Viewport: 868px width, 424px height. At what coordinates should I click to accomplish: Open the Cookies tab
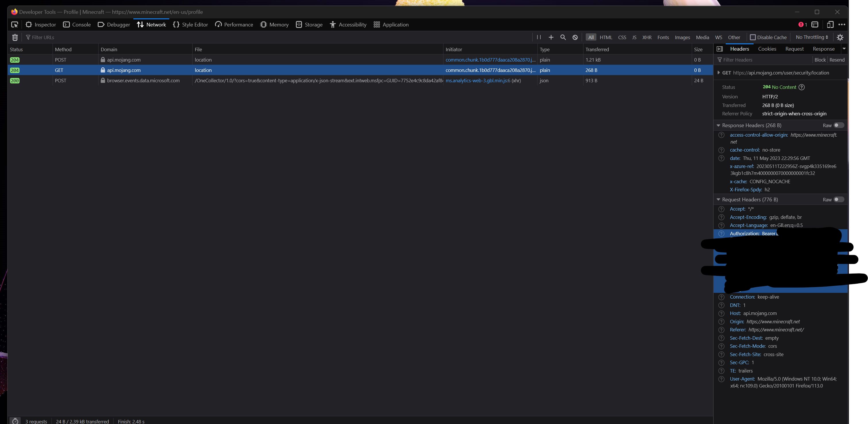pyautogui.click(x=767, y=49)
